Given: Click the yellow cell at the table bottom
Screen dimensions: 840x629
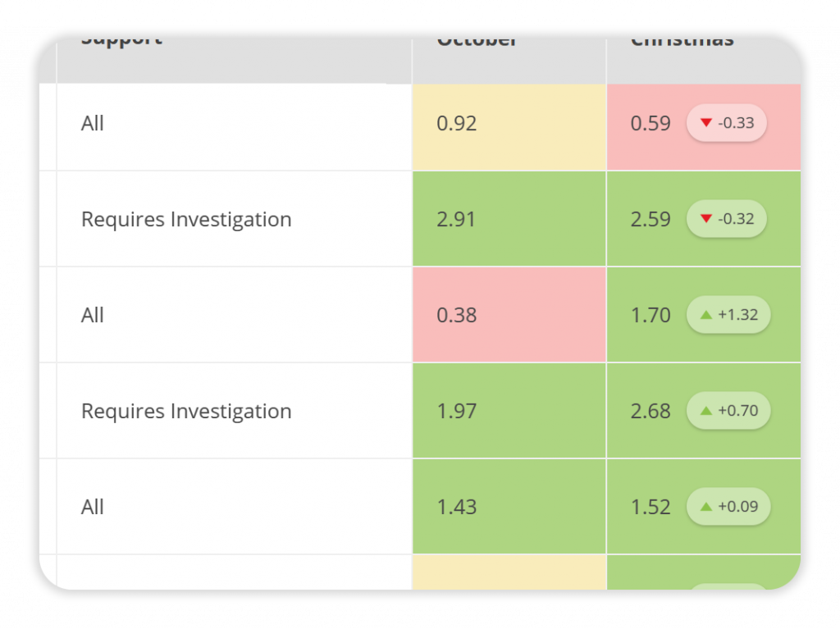Looking at the screenshot, I should coord(509,572).
